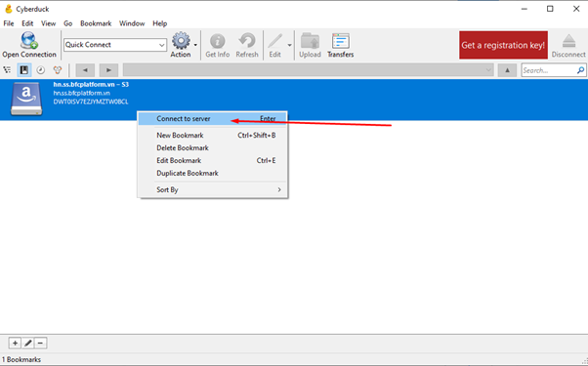The width and height of the screenshot is (588, 366).
Task: Choose New Bookmark in context menu
Action: click(213, 136)
